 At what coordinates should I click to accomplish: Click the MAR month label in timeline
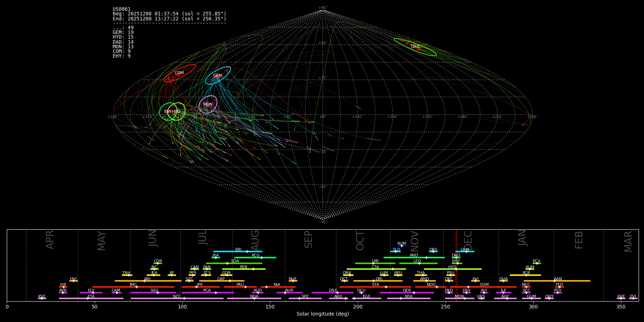(x=629, y=241)
